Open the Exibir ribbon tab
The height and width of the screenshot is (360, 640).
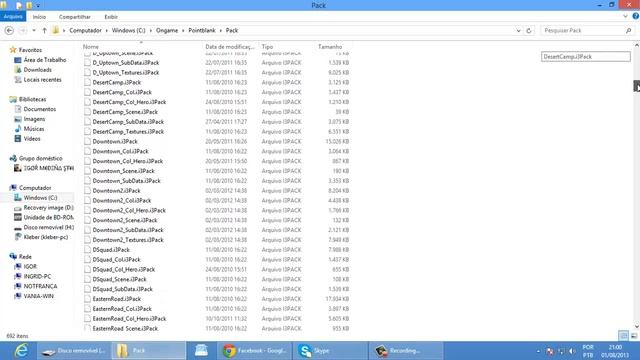point(111,17)
